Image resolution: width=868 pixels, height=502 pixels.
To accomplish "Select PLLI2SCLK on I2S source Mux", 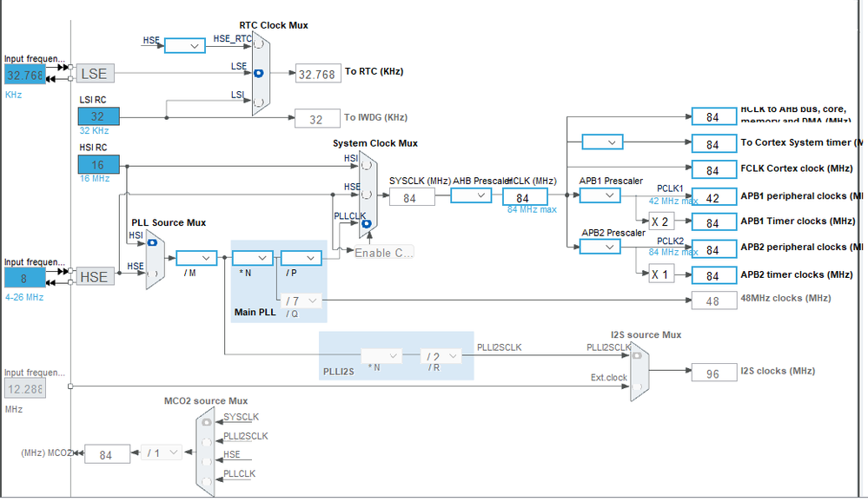I will click(x=637, y=355).
